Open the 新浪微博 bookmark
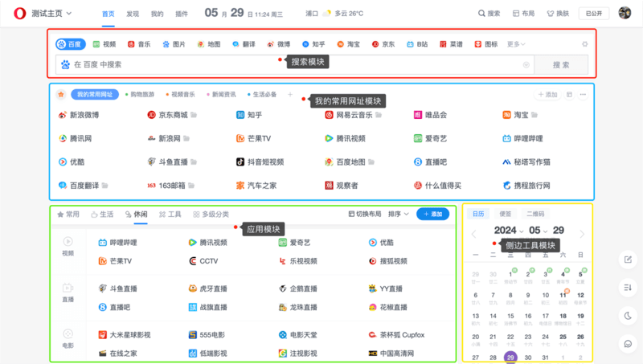This screenshot has height=364, width=643. pos(79,115)
